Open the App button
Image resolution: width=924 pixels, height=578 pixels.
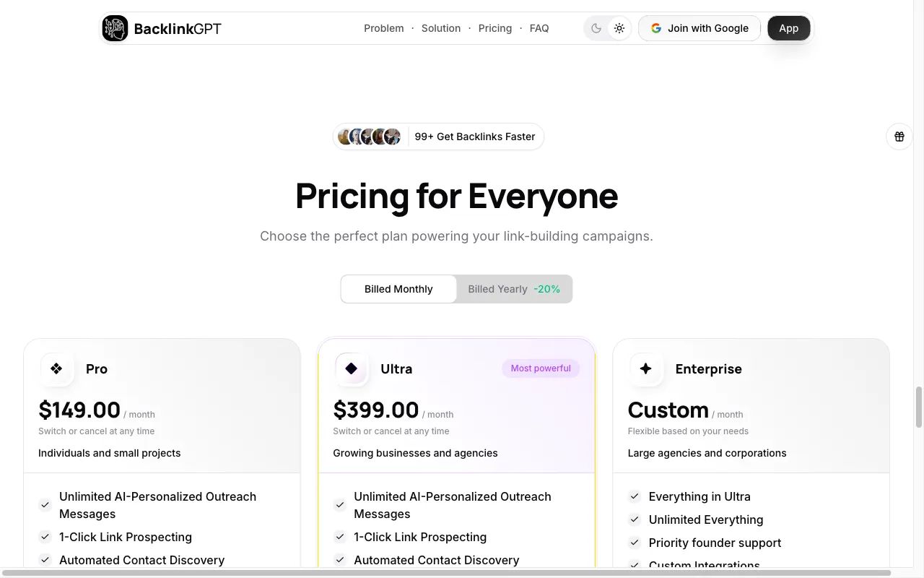[789, 28]
